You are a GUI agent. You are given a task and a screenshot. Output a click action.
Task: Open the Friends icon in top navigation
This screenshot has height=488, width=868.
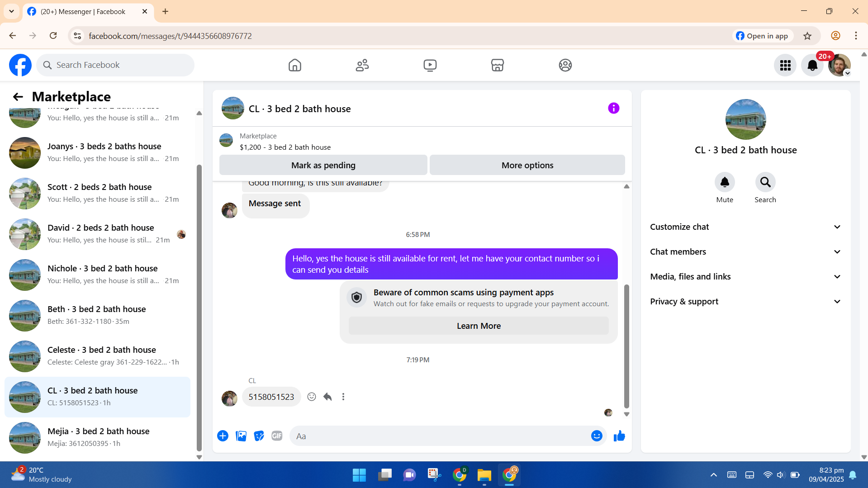tap(362, 65)
